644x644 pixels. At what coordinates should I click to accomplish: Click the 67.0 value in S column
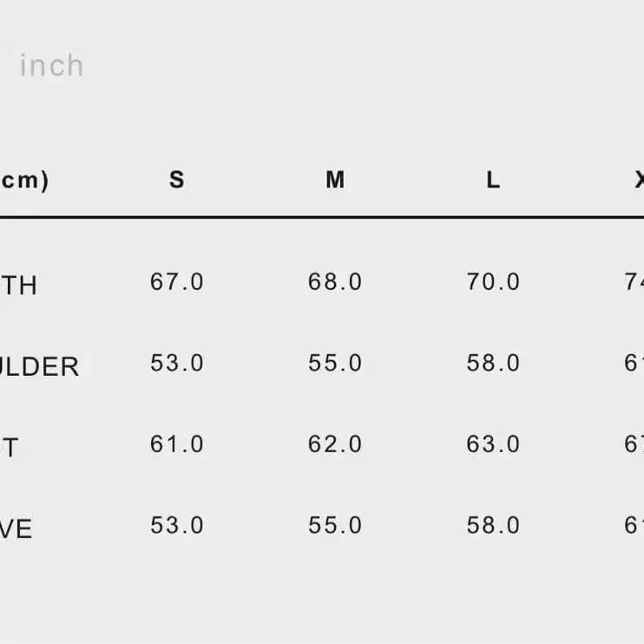coord(177,282)
